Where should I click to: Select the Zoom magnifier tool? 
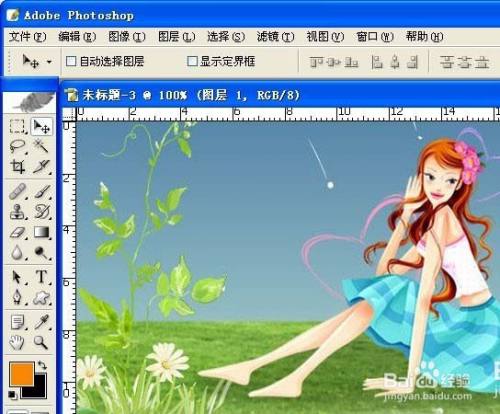click(42, 342)
